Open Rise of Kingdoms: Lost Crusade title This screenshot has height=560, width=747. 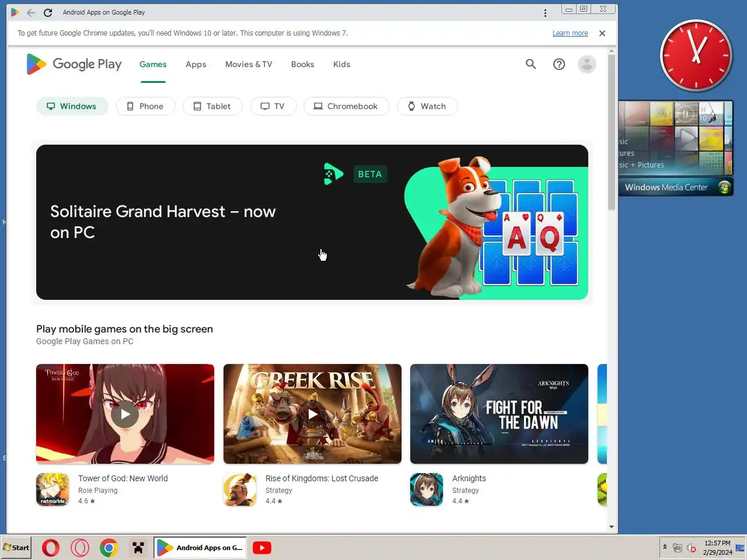tap(322, 478)
